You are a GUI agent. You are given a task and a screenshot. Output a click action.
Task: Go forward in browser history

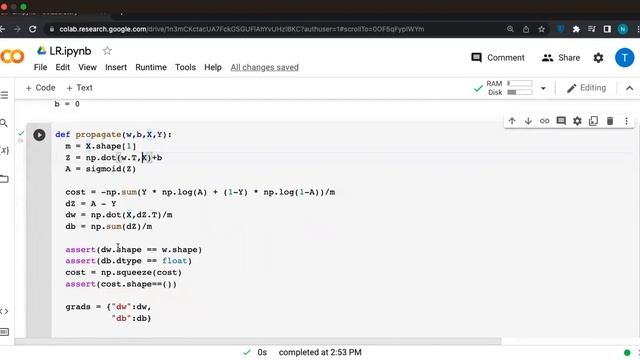click(x=17, y=29)
